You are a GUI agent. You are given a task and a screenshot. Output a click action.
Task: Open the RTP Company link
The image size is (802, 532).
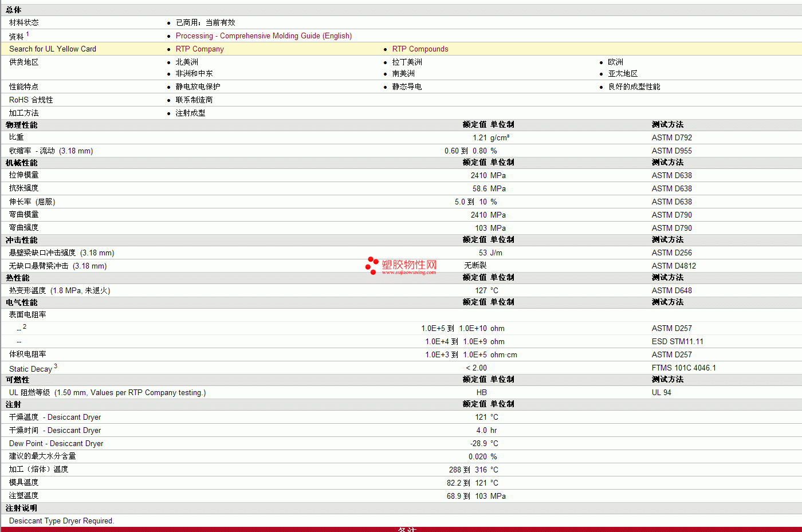[200, 49]
